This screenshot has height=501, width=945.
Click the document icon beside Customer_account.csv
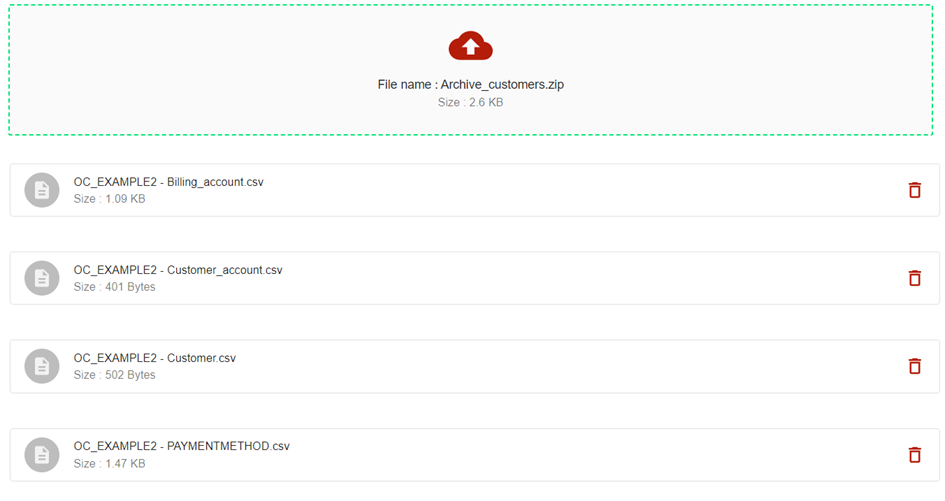pos(42,278)
